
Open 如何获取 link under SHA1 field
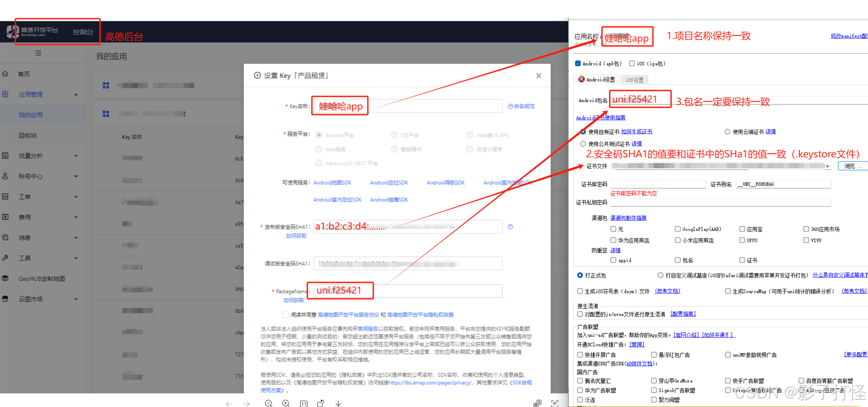[296, 236]
